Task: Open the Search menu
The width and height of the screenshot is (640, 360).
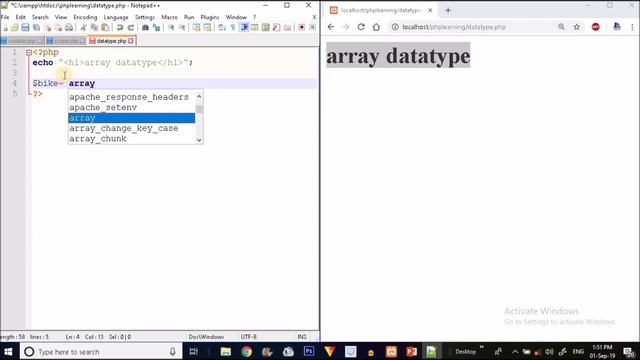Action: coord(40,17)
